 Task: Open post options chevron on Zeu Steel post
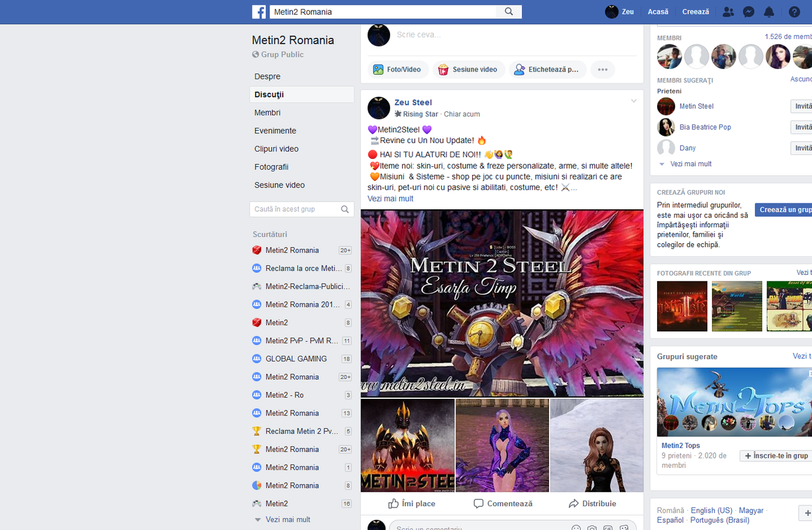click(634, 101)
